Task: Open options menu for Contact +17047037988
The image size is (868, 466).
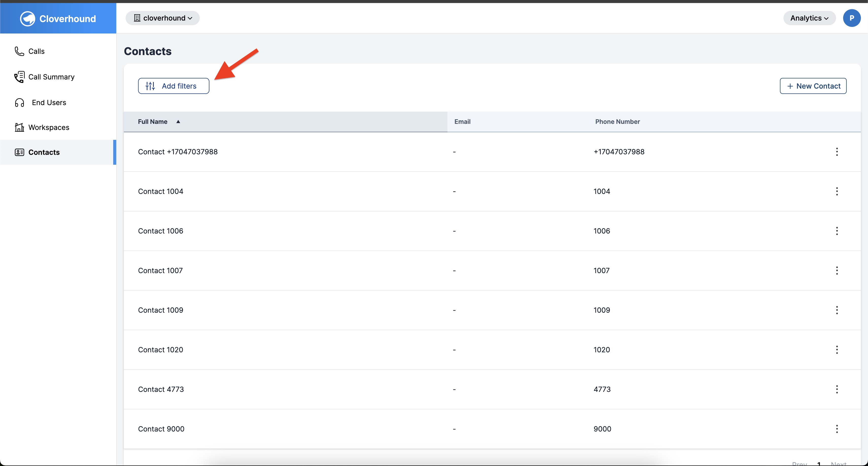Action: point(837,152)
